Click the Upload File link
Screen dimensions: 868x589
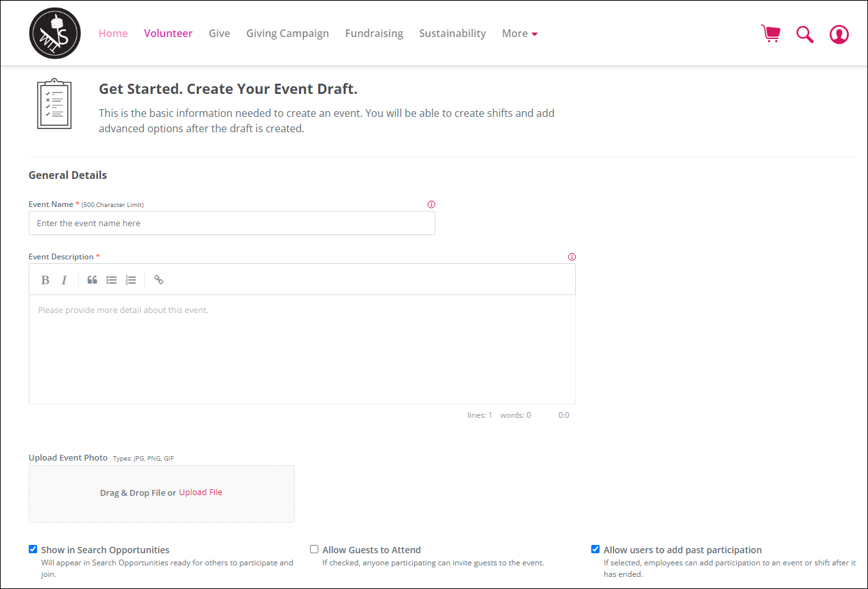click(201, 493)
